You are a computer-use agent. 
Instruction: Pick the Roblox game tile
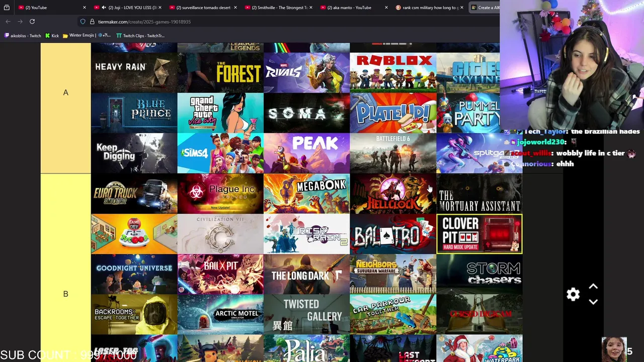click(393, 73)
